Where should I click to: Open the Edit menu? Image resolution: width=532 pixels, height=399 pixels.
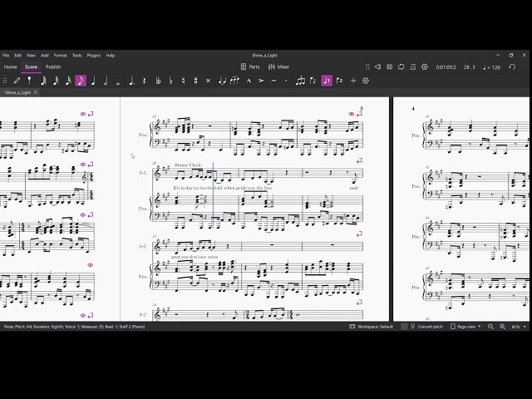click(17, 56)
